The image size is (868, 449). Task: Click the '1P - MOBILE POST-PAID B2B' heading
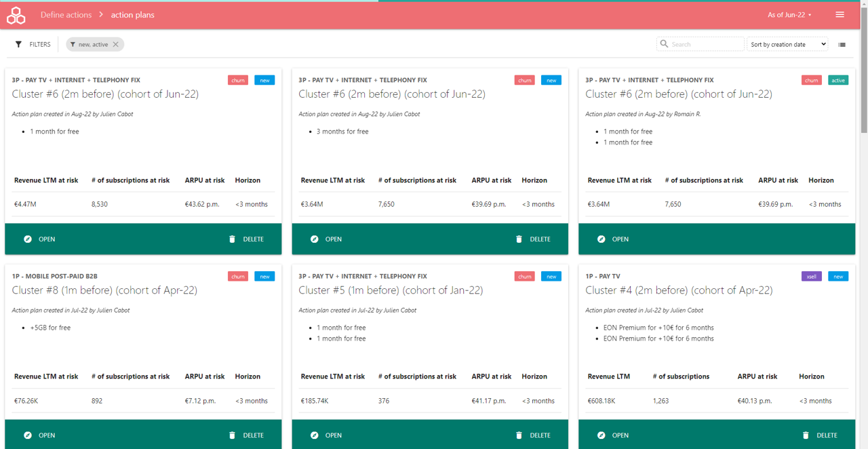pos(55,276)
